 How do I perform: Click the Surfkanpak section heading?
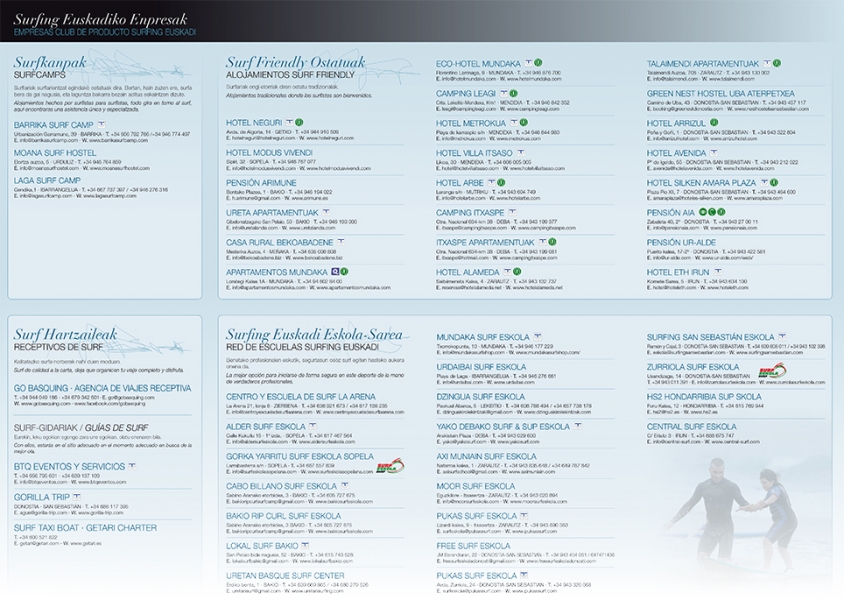point(50,62)
